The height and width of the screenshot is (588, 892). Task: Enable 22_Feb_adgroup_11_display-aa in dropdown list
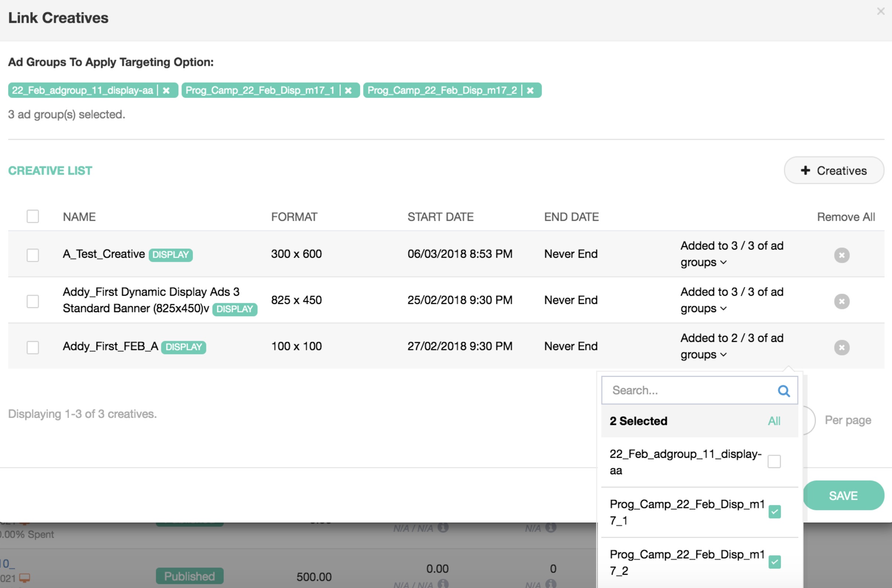774,462
